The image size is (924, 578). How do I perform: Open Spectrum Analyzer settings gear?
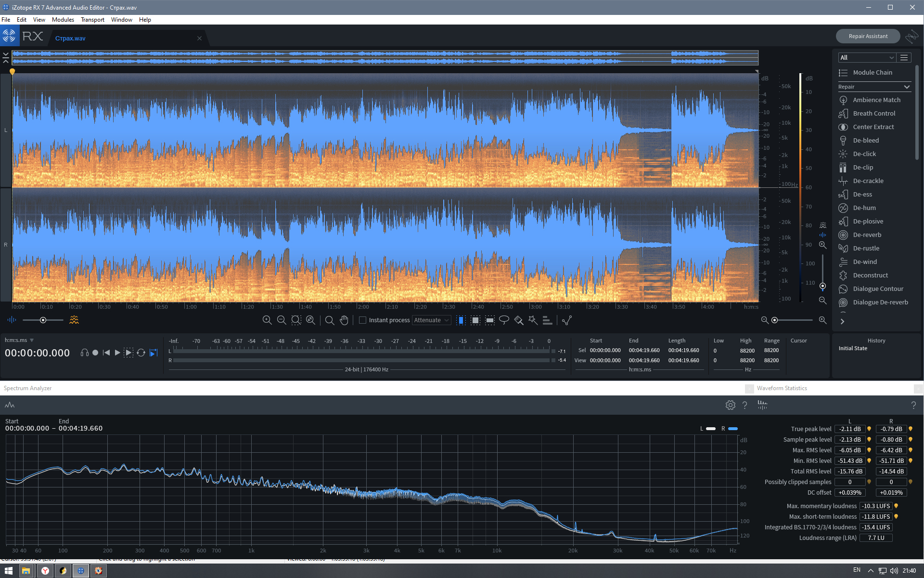[730, 405]
